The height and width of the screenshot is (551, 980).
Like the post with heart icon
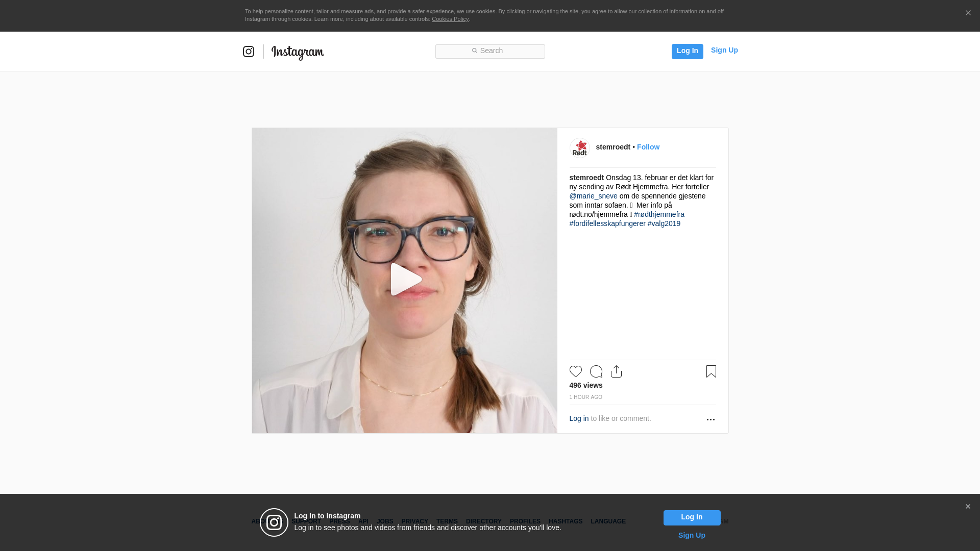pos(575,371)
